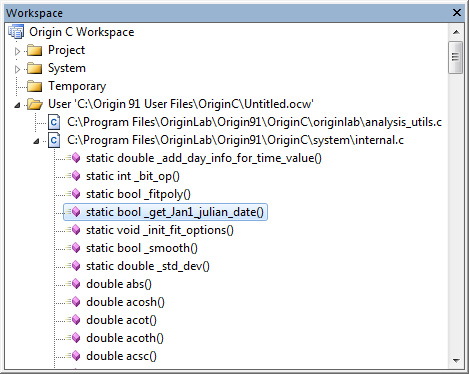Click the analysis_utils.c file icon
The height and width of the screenshot is (374, 469).
[54, 122]
